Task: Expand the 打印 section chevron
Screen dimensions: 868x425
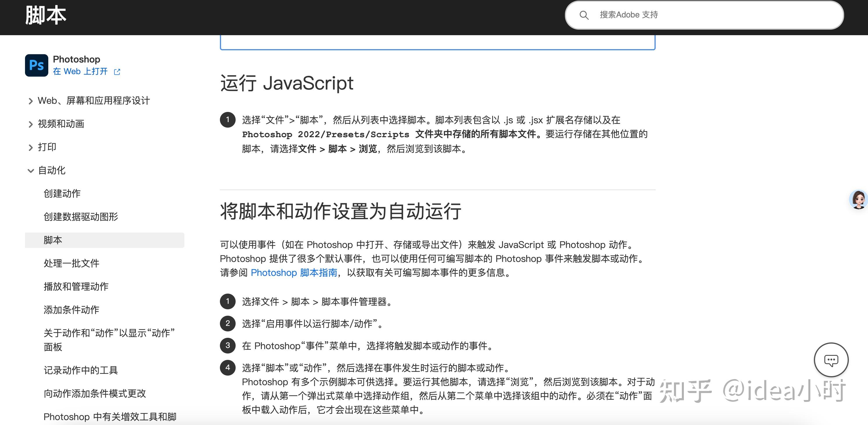Action: click(x=31, y=147)
